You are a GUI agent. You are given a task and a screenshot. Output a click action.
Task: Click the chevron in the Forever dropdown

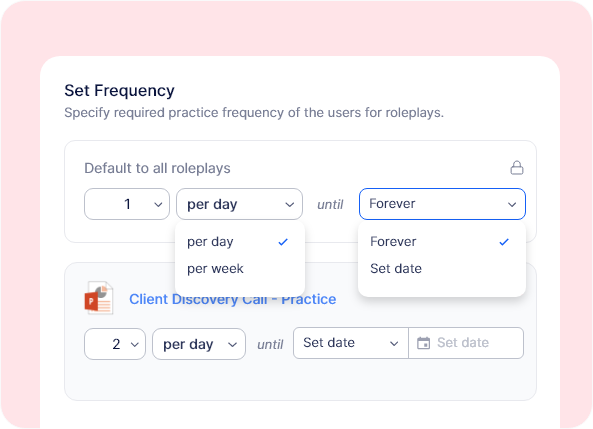[x=512, y=205]
